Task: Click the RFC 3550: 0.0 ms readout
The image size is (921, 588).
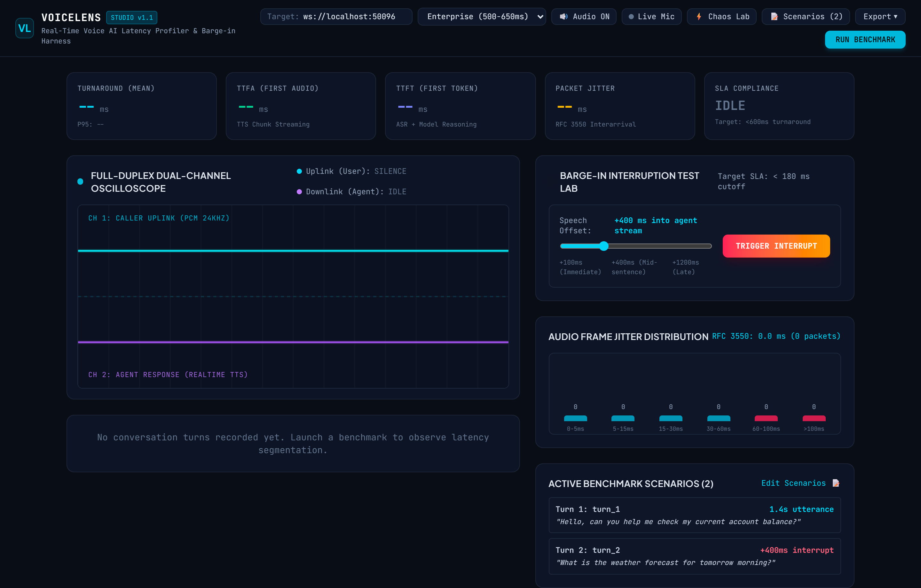Action: pyautogui.click(x=776, y=336)
